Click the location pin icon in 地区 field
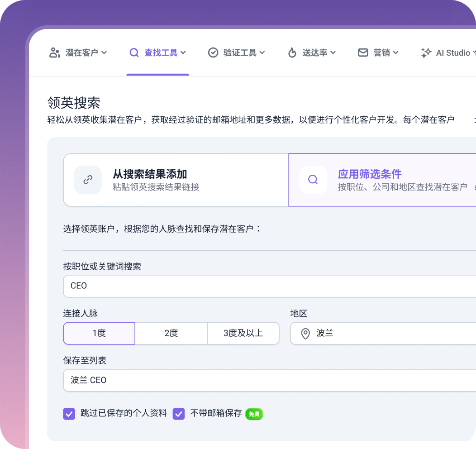 (x=305, y=334)
